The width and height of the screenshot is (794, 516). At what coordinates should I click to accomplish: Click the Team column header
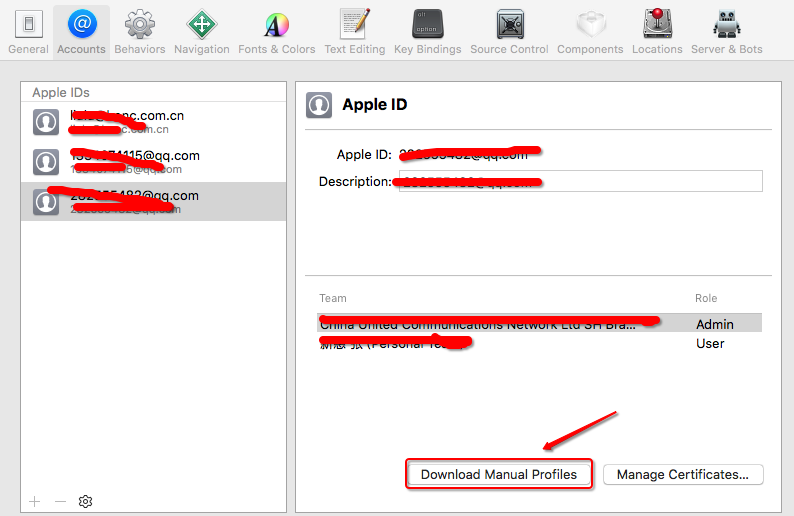coord(333,298)
